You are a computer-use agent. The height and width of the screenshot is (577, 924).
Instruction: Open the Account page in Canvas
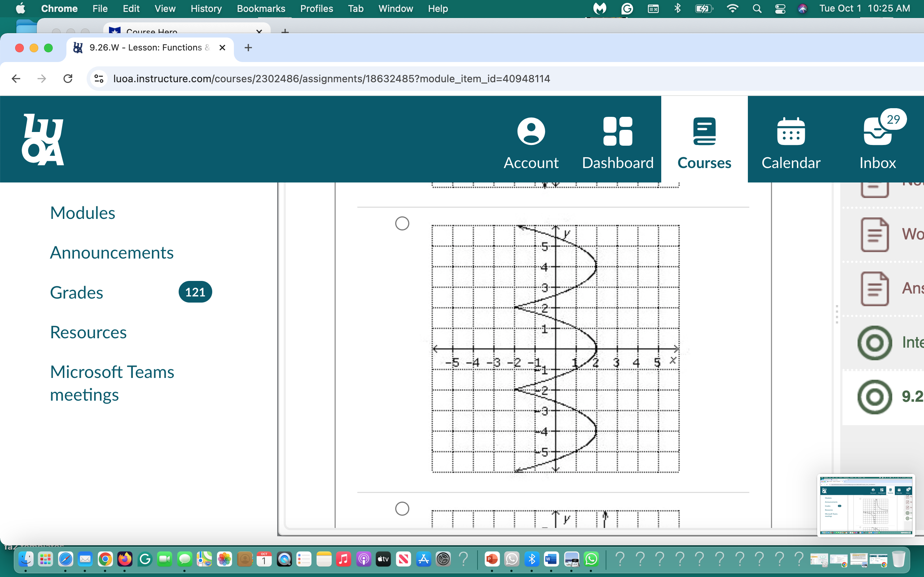coord(531,143)
